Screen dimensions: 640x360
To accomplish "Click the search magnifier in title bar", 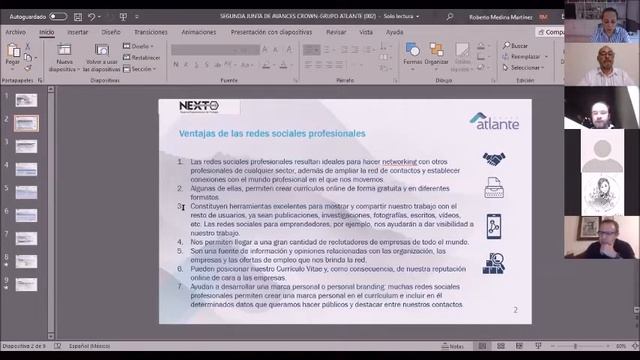I will (450, 17).
